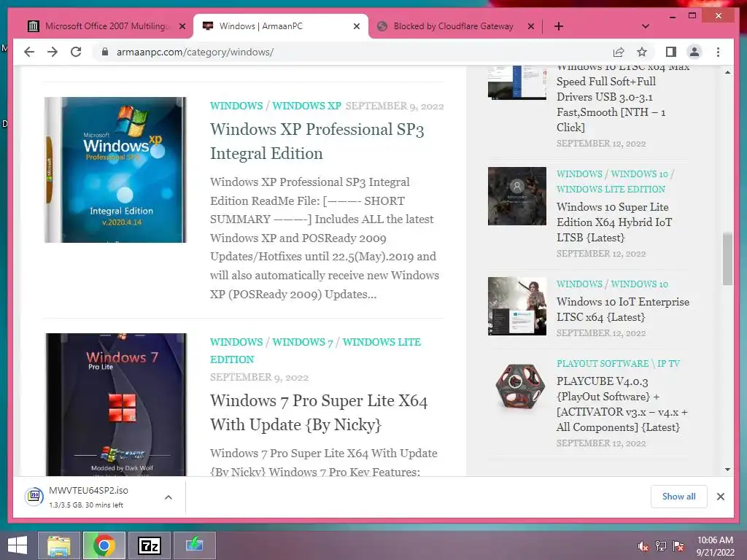Screen dimensions: 747x560
Task: Click SEPTEMBER 9, 2022 date on XP post
Action: pos(395,106)
